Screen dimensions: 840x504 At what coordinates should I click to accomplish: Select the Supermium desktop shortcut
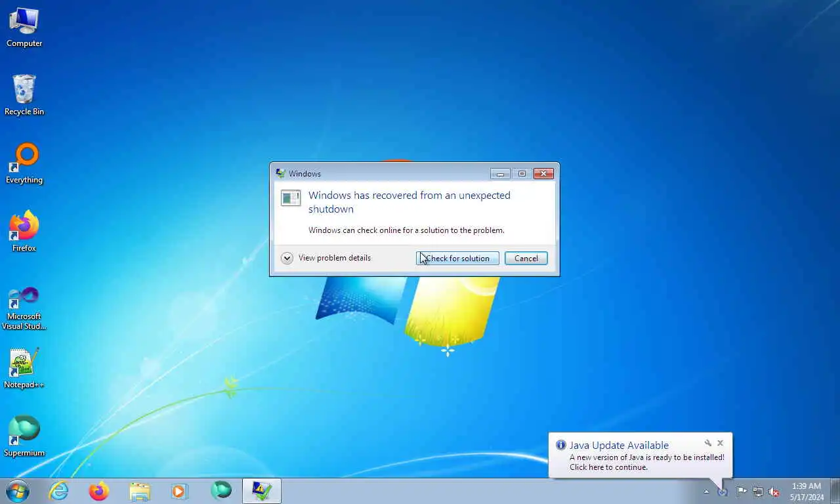(x=24, y=436)
